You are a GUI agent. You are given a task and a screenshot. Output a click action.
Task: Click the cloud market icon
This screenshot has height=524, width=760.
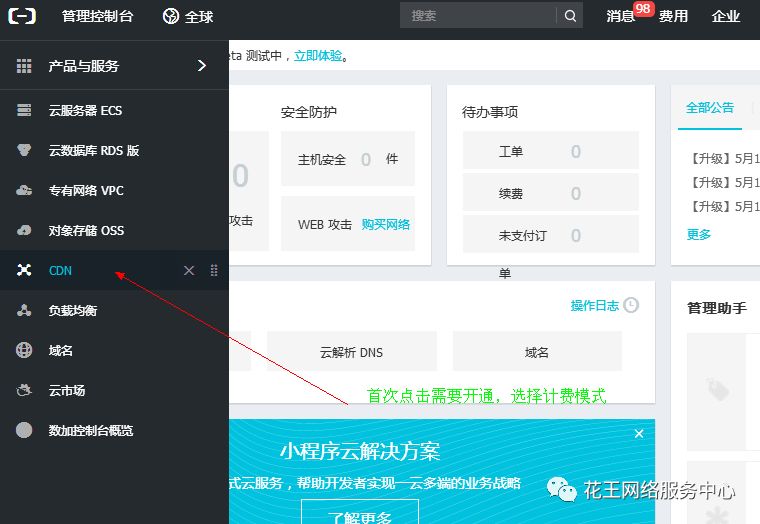click(x=24, y=390)
